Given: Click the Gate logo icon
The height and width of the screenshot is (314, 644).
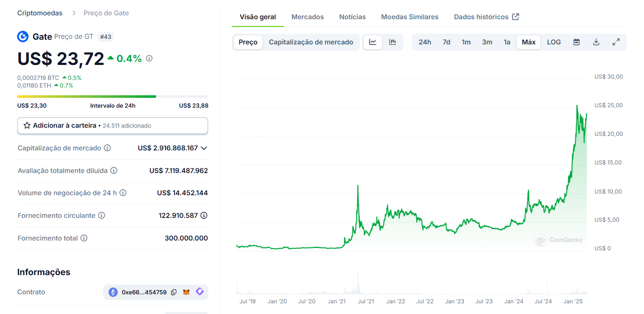Looking at the screenshot, I should (23, 37).
